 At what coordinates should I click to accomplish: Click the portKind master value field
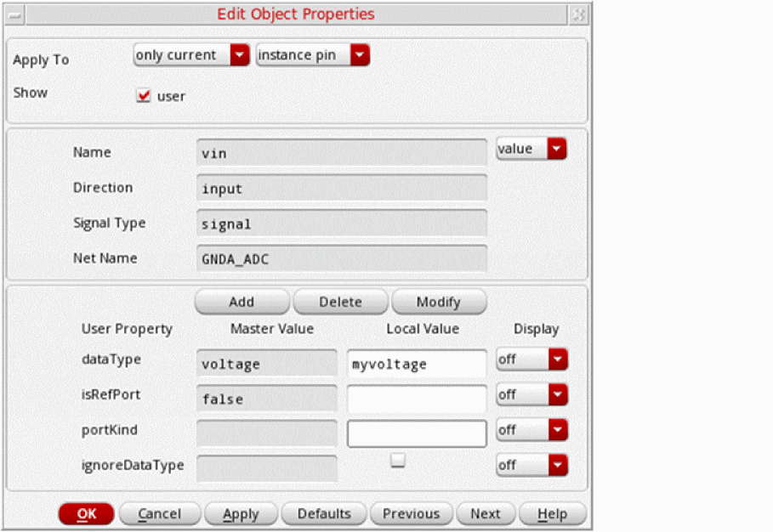click(267, 433)
